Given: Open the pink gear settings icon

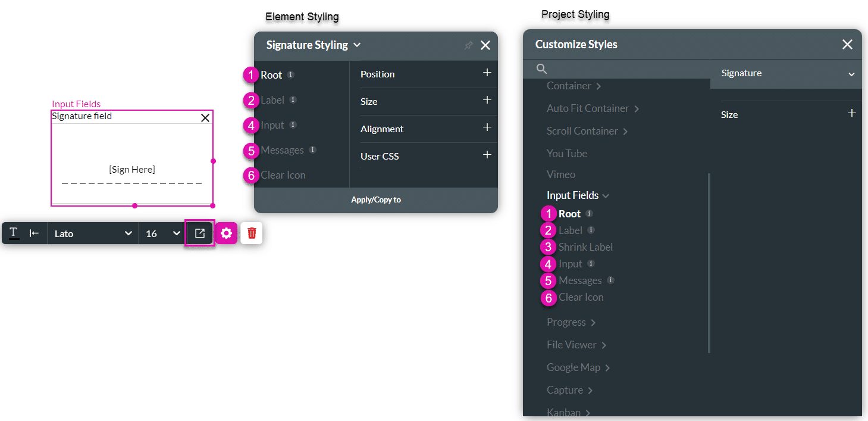Looking at the screenshot, I should (x=226, y=233).
